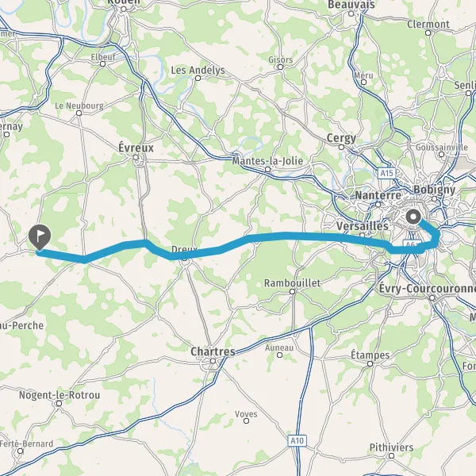Image resolution: width=476 pixels, height=476 pixels.
Task: Select the Versailles map label
Action: tap(363, 226)
